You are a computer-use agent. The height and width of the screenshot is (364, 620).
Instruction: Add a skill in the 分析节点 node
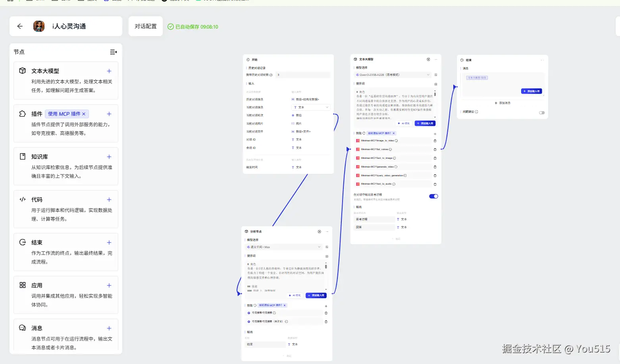326,306
